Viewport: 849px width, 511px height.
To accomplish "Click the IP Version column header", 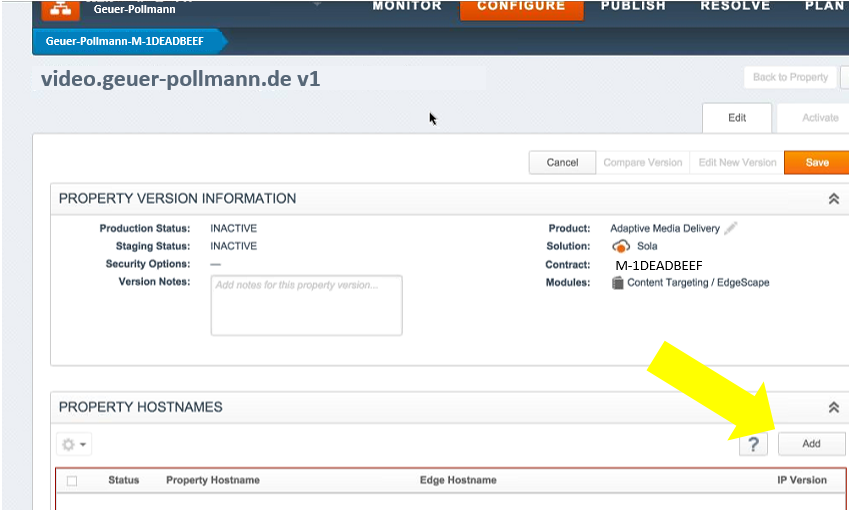I will (802, 480).
